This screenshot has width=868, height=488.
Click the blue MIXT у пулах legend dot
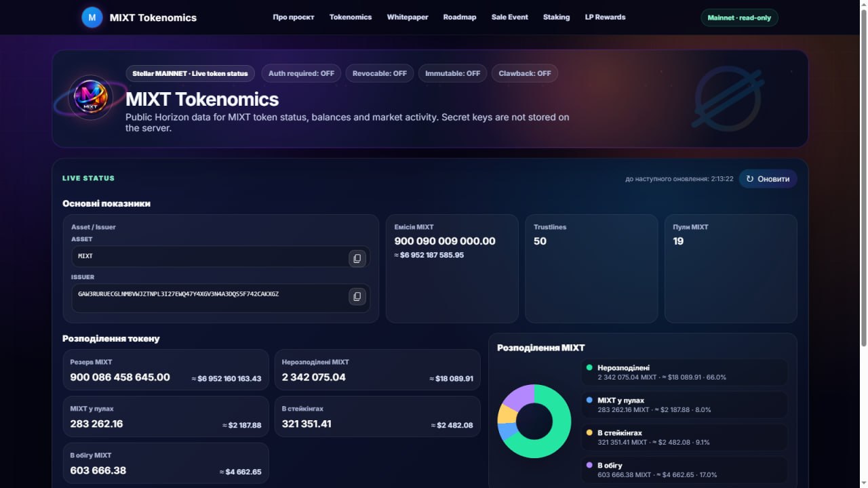point(589,401)
